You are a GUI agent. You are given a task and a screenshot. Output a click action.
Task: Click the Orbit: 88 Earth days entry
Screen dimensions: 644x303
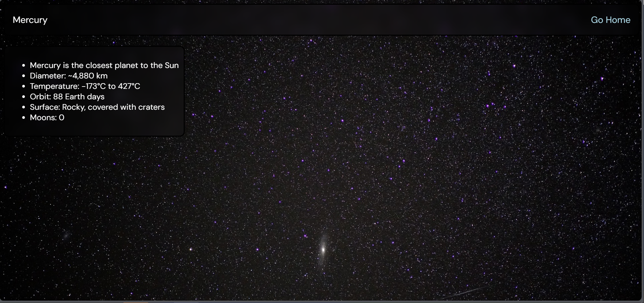coord(67,97)
